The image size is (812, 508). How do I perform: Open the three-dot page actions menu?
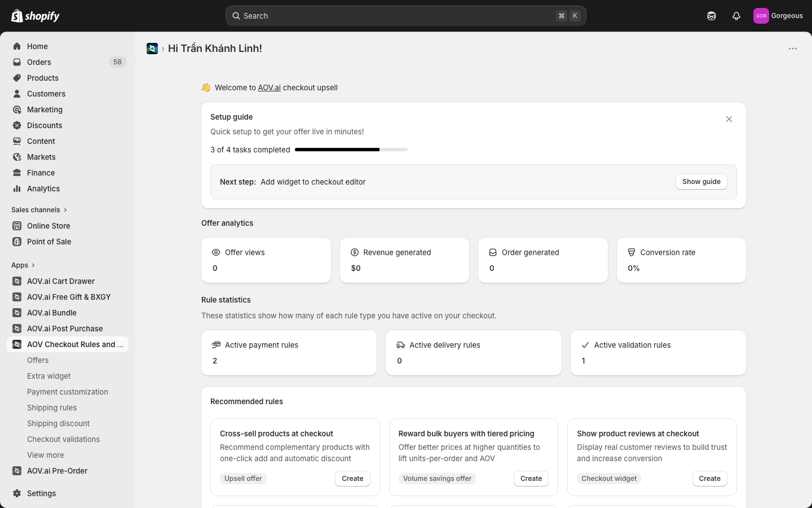tap(793, 49)
